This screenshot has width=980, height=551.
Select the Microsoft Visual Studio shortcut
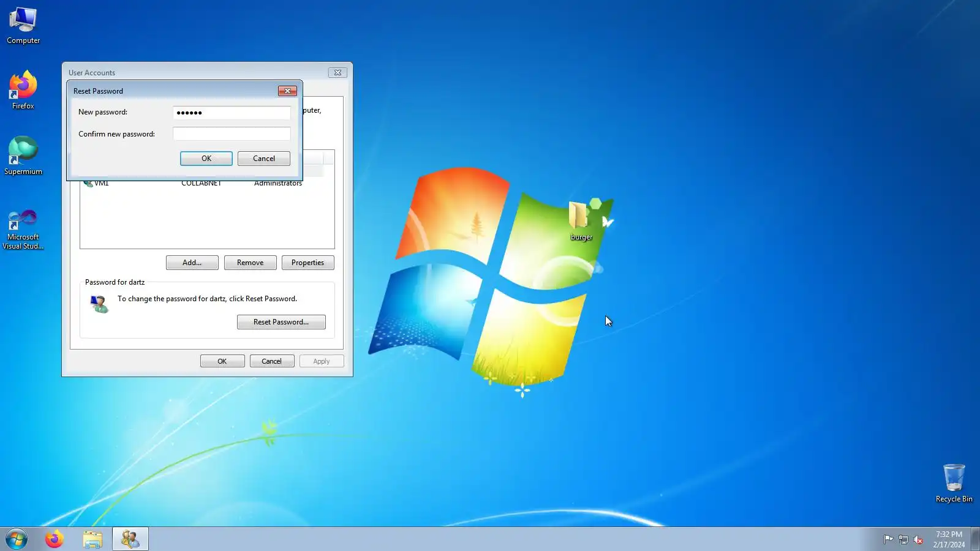(x=23, y=230)
